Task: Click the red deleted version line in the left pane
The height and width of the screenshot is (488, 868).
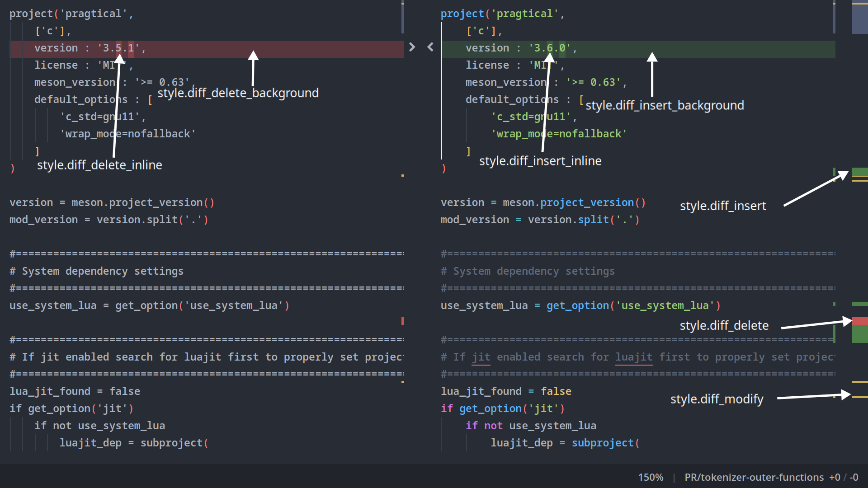Action: 207,49
